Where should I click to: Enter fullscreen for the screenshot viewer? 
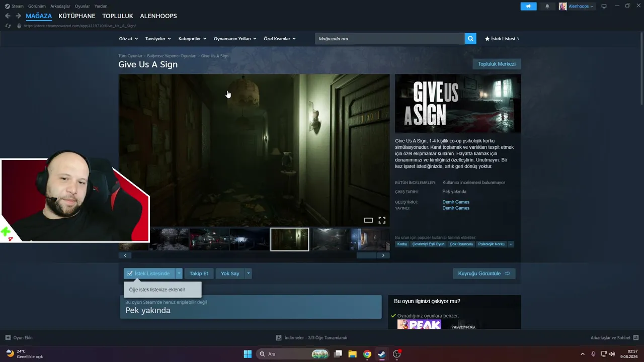point(382,220)
